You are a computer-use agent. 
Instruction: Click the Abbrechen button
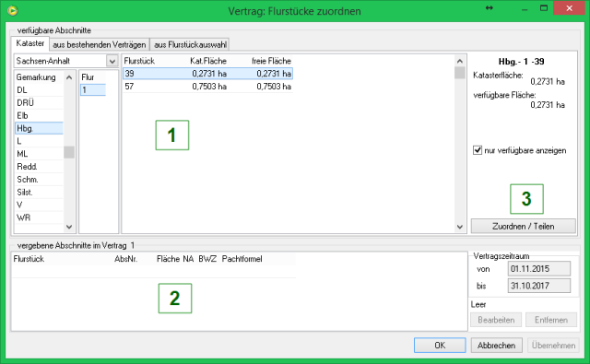[496, 346]
